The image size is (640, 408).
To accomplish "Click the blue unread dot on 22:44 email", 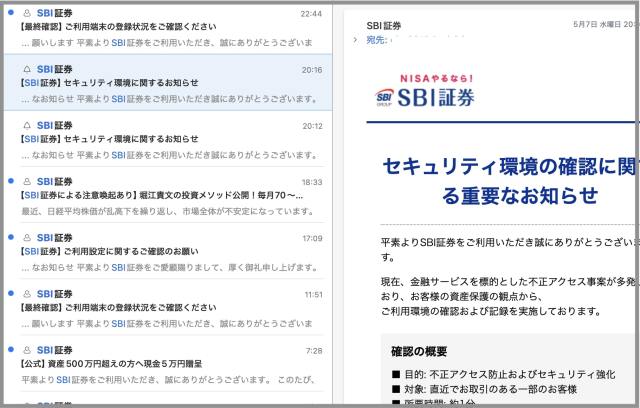I will pyautogui.click(x=10, y=13).
